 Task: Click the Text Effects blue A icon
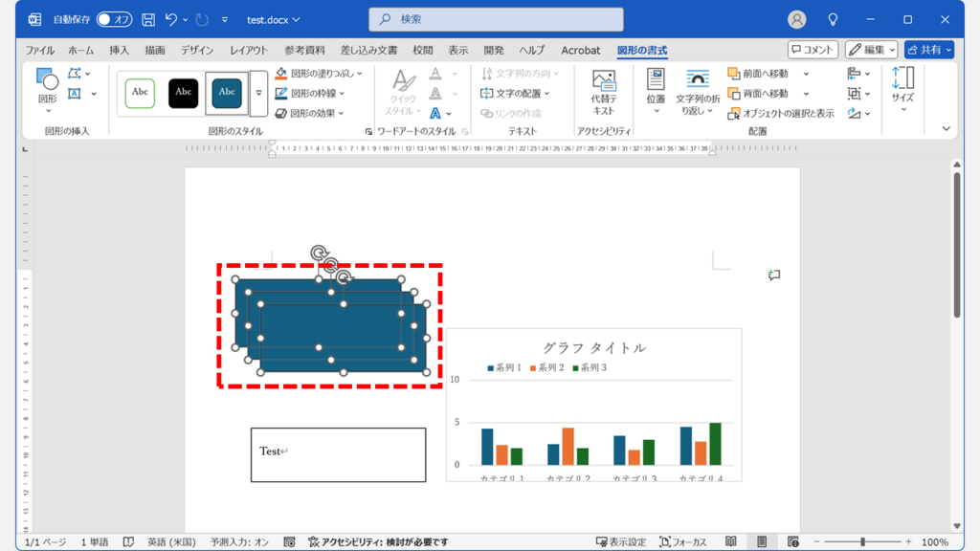(435, 113)
